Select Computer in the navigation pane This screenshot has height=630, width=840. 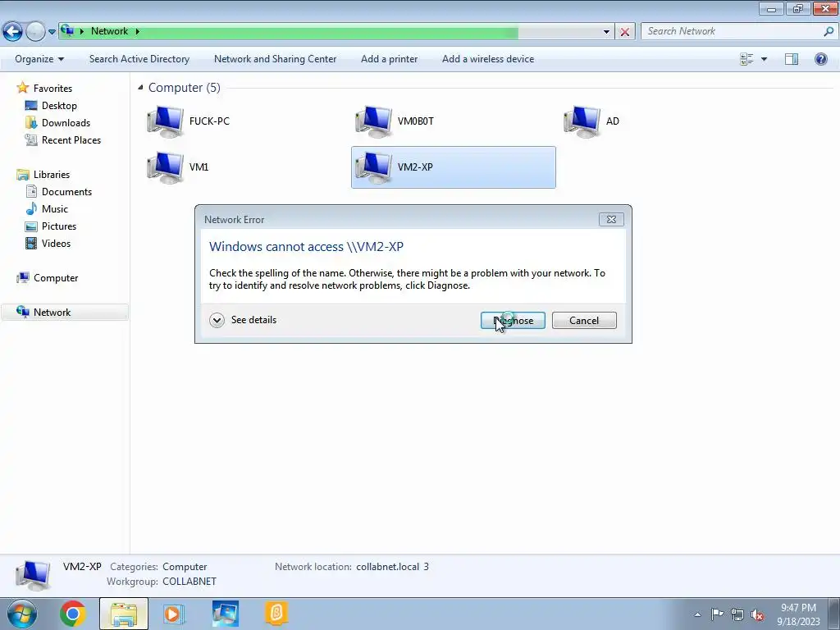coord(55,278)
